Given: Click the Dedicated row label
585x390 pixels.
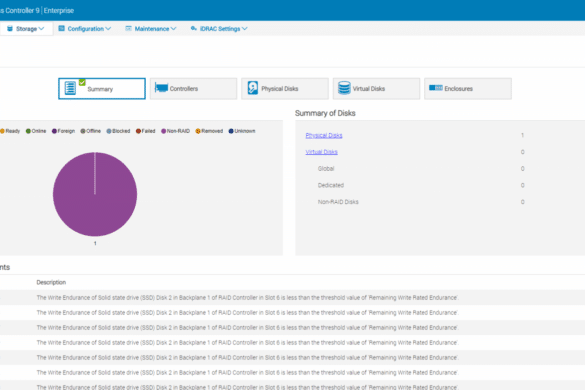Looking at the screenshot, I should [x=331, y=185].
